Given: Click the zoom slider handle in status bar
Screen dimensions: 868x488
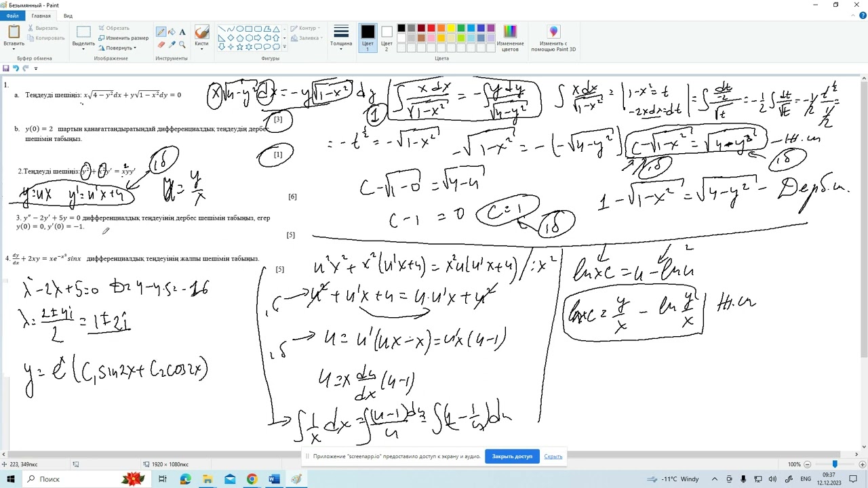Looking at the screenshot, I should click(835, 464).
